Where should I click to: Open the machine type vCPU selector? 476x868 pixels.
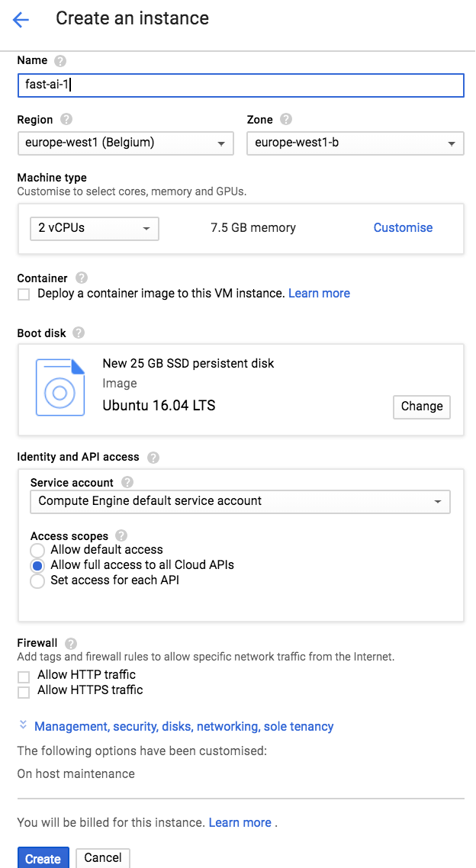(x=94, y=228)
